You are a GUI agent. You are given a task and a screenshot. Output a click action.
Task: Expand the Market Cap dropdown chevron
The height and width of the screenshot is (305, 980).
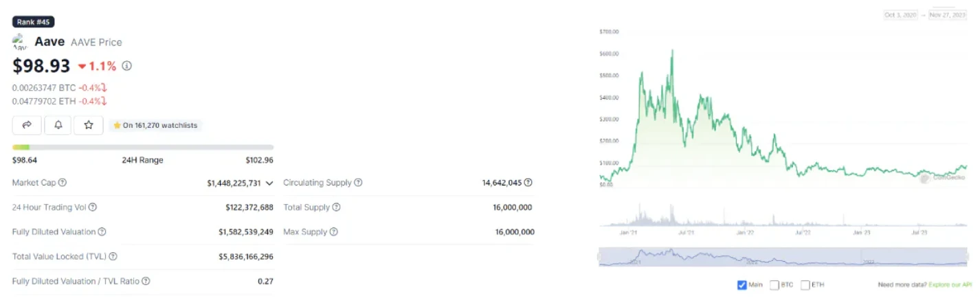[269, 183]
